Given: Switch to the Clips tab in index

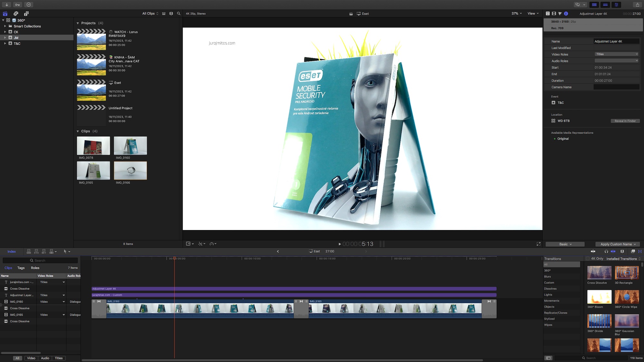Looking at the screenshot, I should click(8, 268).
